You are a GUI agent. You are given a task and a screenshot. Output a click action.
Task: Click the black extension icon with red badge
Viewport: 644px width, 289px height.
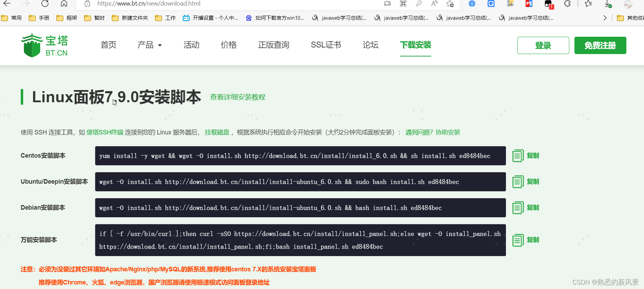(x=549, y=4)
